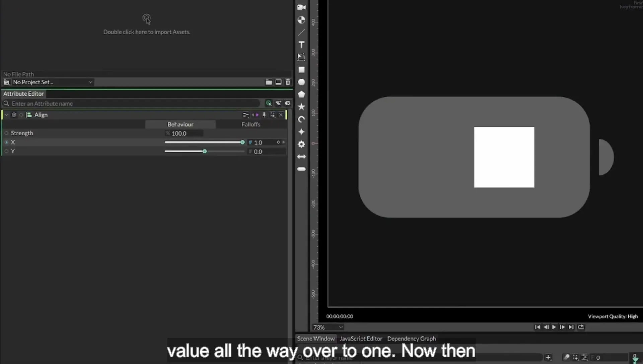Select the Pen line tool

(x=301, y=32)
